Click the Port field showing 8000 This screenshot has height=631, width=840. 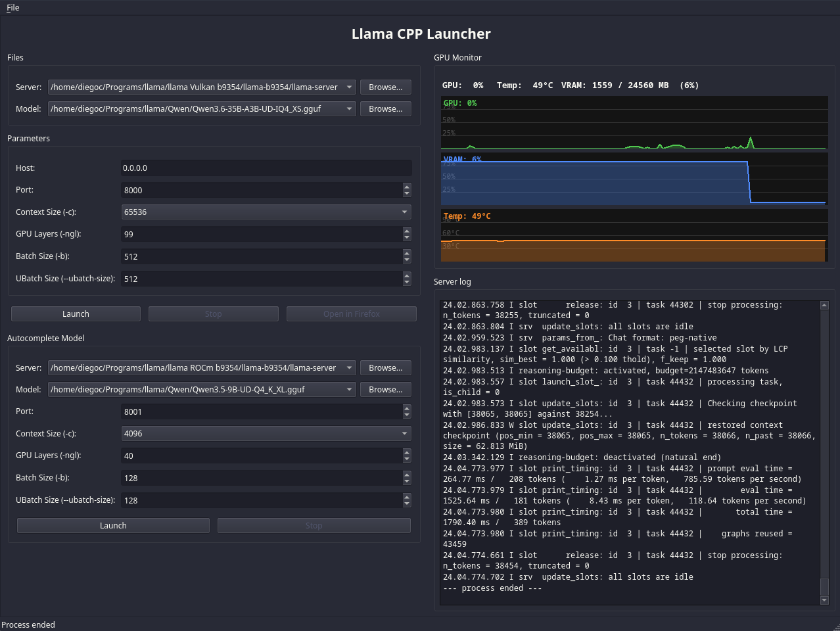[262, 190]
